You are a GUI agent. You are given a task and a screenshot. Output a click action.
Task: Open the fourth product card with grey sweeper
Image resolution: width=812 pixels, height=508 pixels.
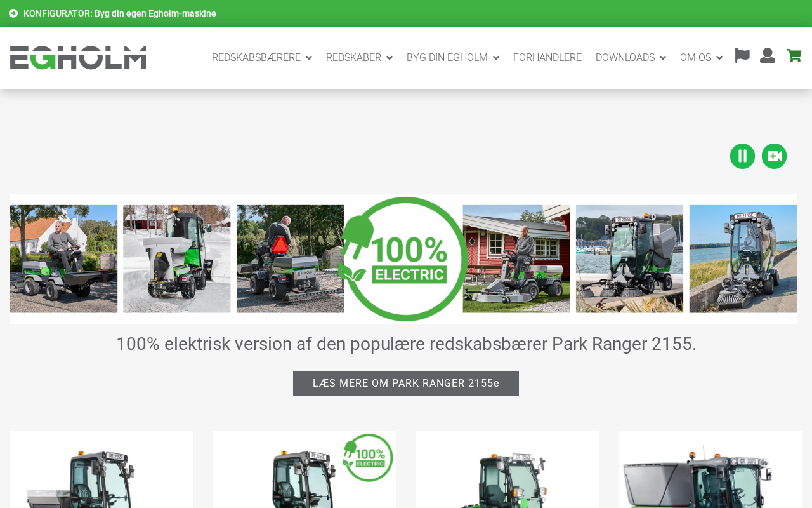[x=710, y=470]
